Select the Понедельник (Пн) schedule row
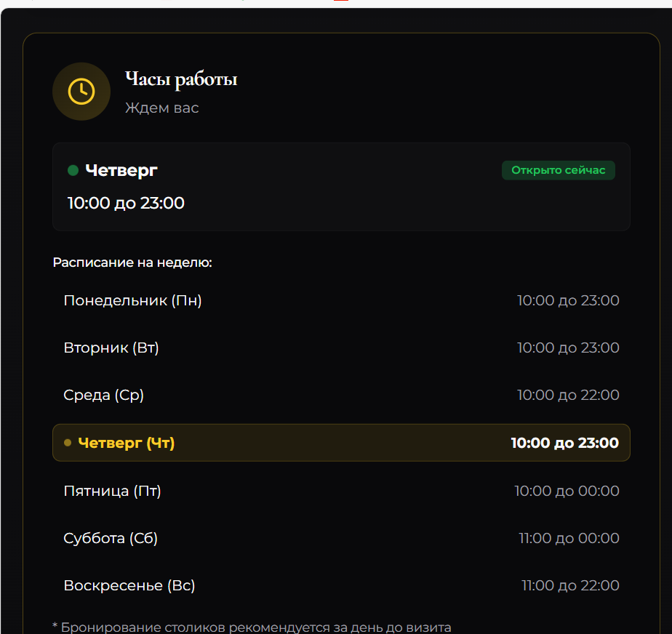 pos(340,300)
